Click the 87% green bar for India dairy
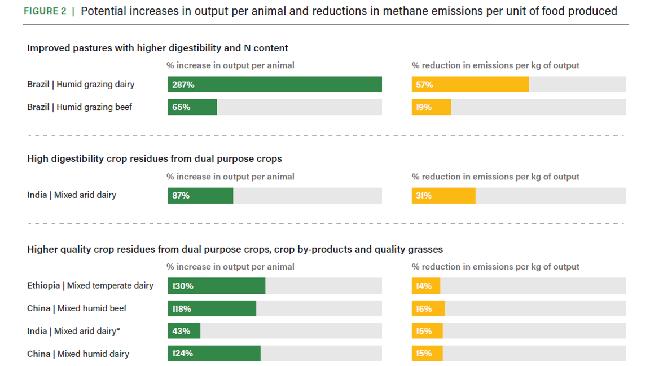Screen dimensions: 650x366 tap(201, 196)
